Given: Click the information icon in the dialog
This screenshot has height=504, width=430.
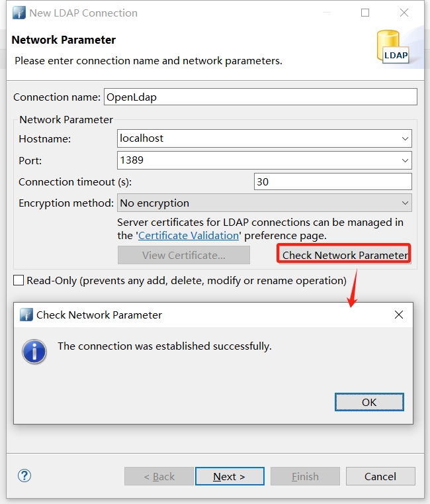Looking at the screenshot, I should pyautogui.click(x=34, y=351).
